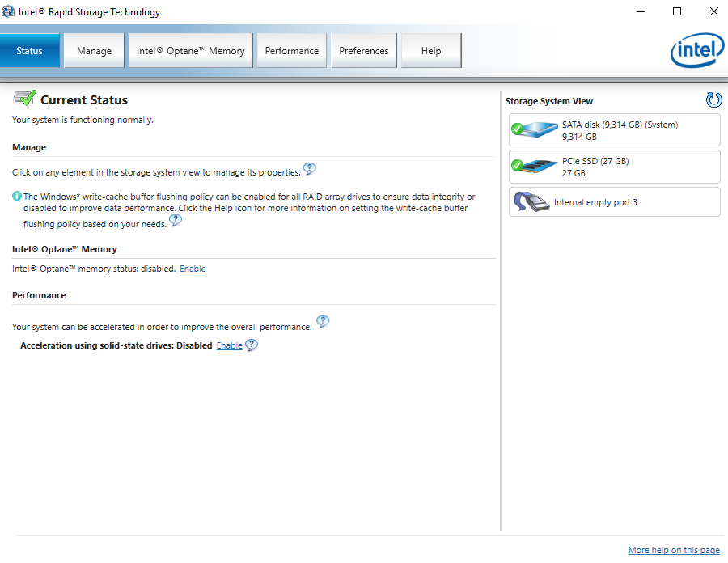Click the 9,314 GB capacity under SATA disk

tap(579, 137)
